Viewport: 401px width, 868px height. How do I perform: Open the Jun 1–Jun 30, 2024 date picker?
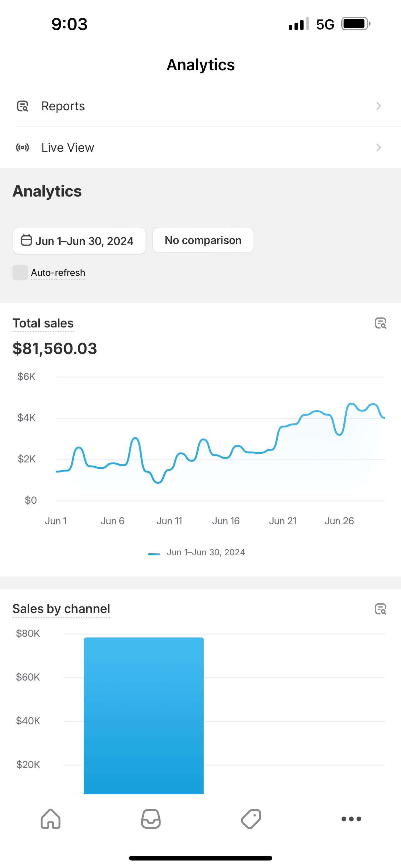(79, 241)
